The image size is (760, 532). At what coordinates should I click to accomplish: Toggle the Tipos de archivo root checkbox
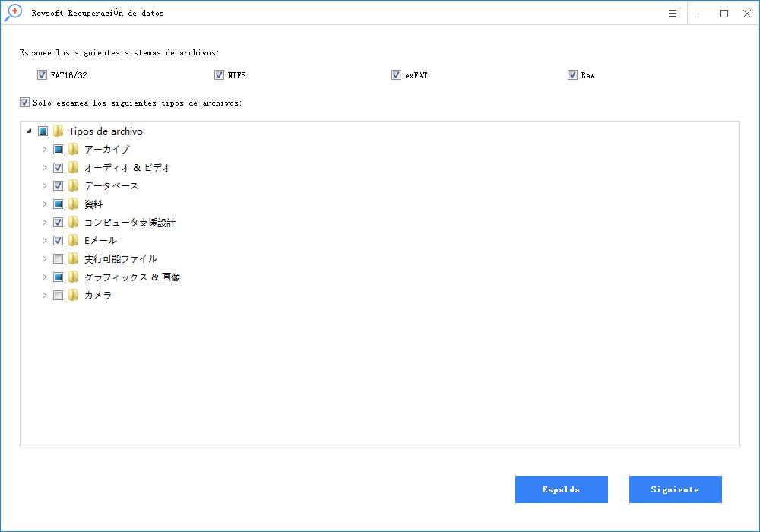point(43,131)
